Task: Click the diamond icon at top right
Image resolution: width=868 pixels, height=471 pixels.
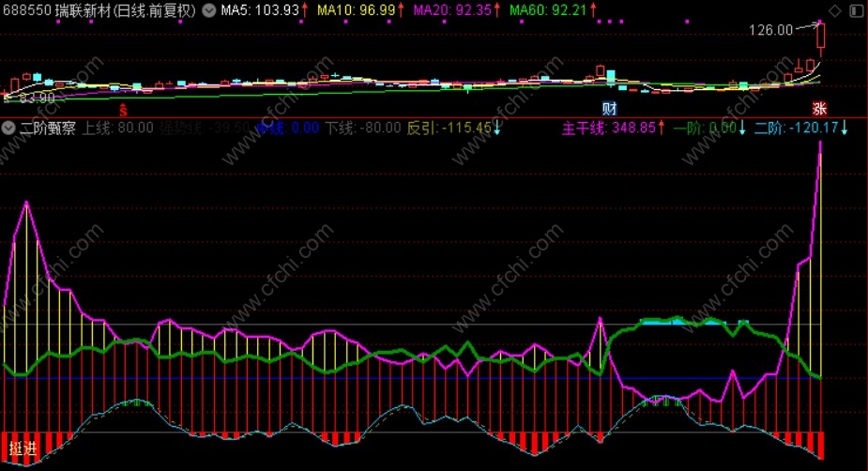Action: click(x=835, y=10)
